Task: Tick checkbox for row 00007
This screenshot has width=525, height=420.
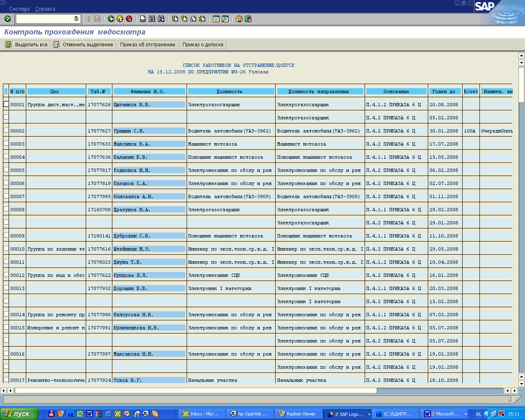Action: tap(6, 196)
